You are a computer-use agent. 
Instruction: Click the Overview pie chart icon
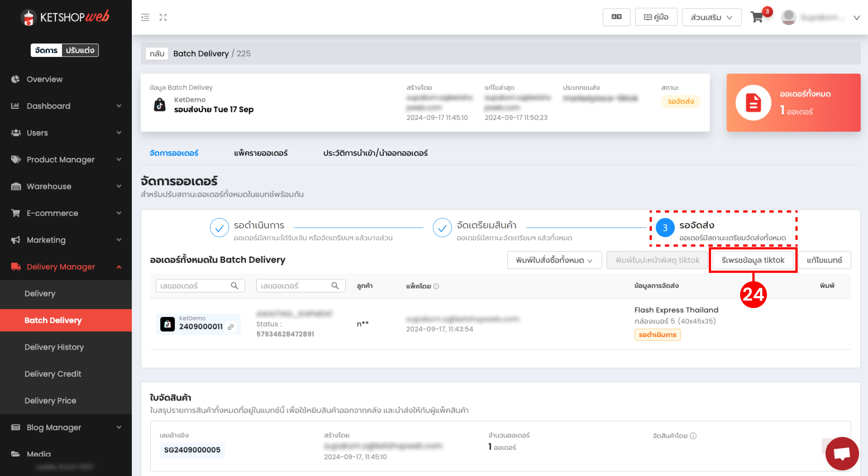[15, 79]
